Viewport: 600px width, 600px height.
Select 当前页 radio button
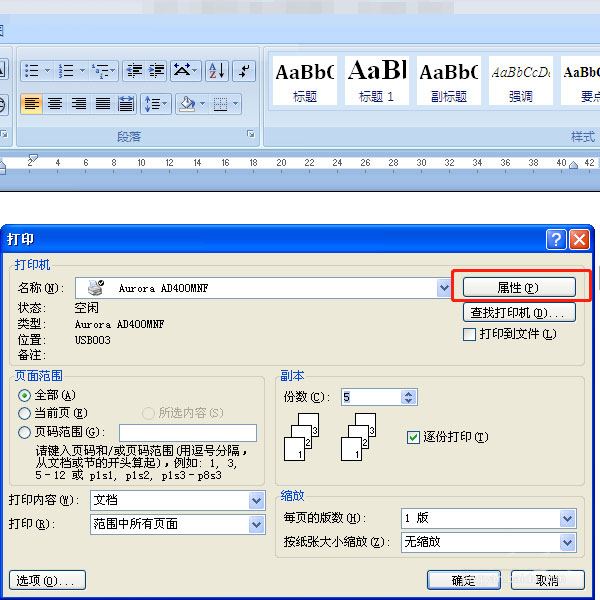[24, 413]
